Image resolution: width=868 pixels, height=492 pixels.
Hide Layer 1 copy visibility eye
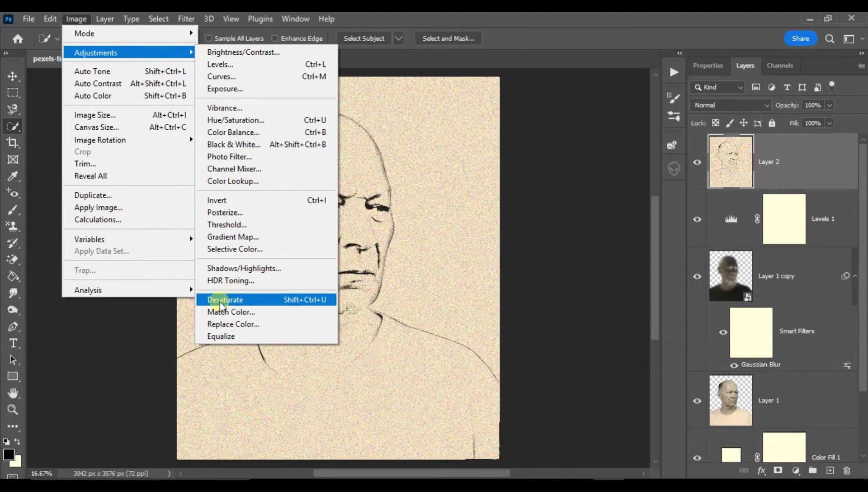click(x=697, y=276)
